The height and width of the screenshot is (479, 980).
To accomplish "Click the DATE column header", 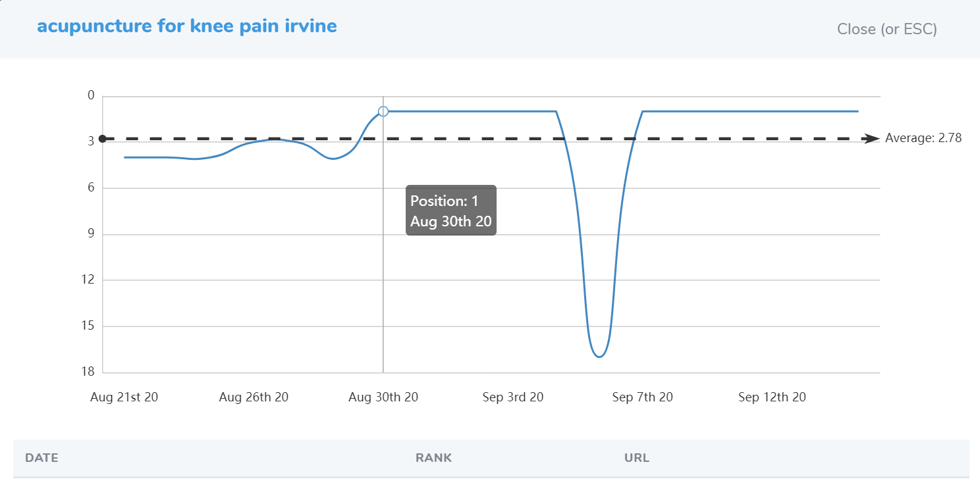I will pyautogui.click(x=41, y=457).
